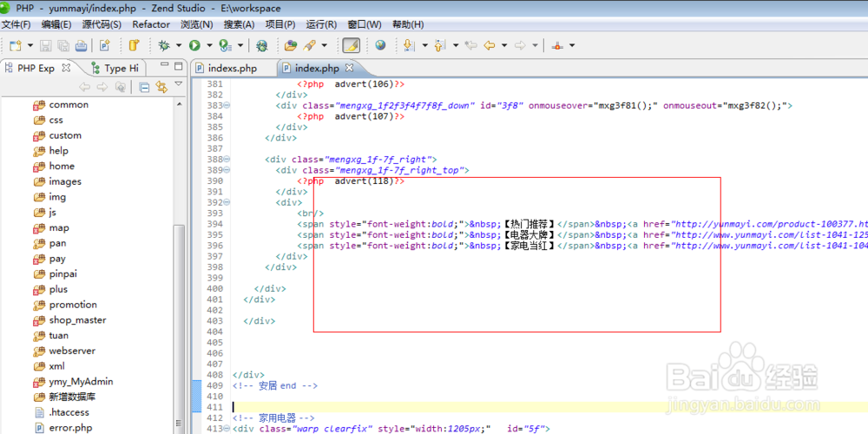Collapse code fold at line 392
The height and width of the screenshot is (434, 868).
[x=227, y=202]
